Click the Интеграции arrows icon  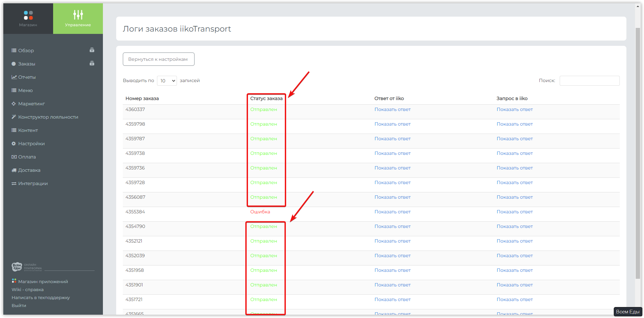coord(14,183)
